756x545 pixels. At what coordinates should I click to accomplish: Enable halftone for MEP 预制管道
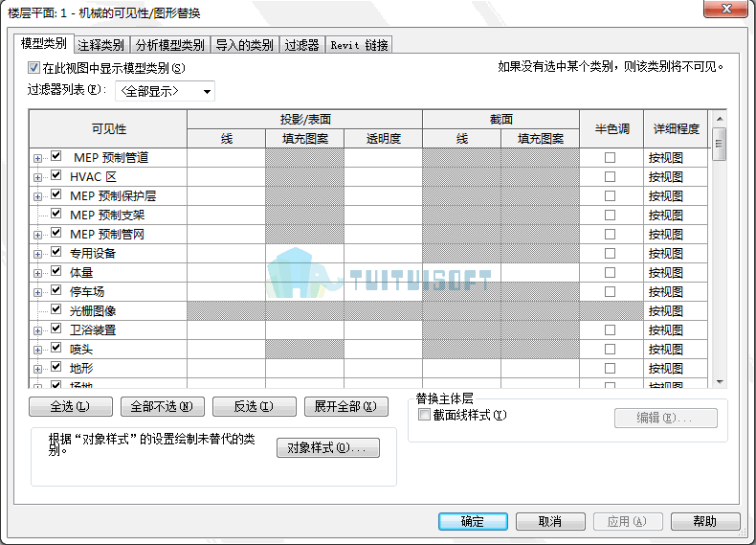pyautogui.click(x=610, y=157)
